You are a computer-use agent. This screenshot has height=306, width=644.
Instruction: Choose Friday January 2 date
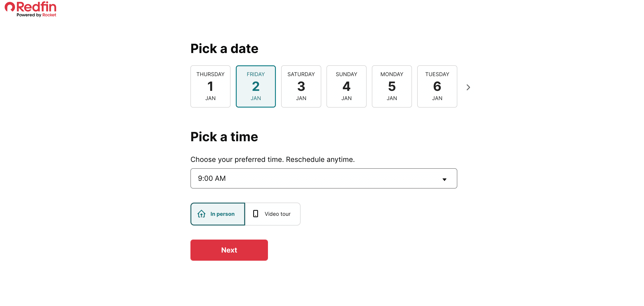point(255,86)
